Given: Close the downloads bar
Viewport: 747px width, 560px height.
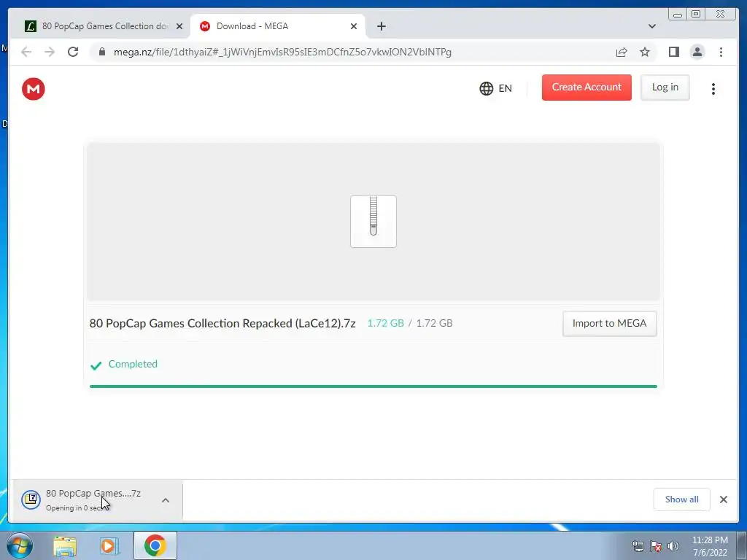Looking at the screenshot, I should coord(723,499).
